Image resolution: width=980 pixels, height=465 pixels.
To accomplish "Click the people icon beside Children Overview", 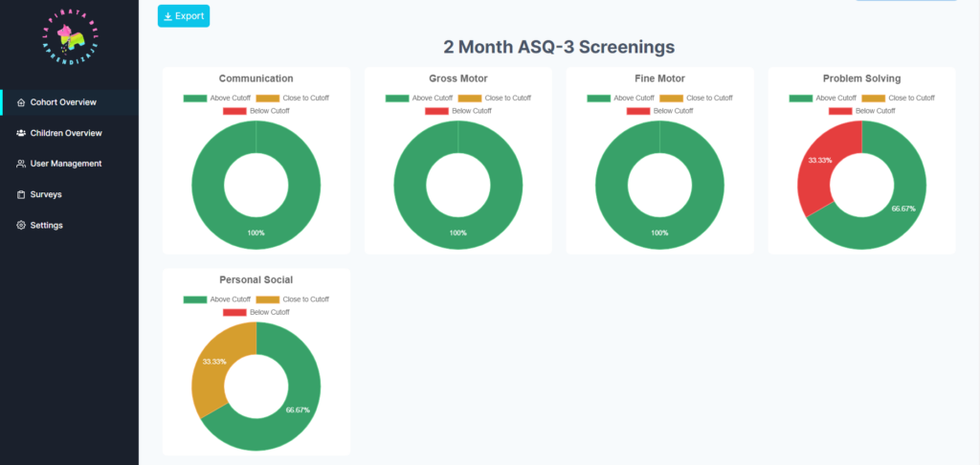I will point(21,133).
